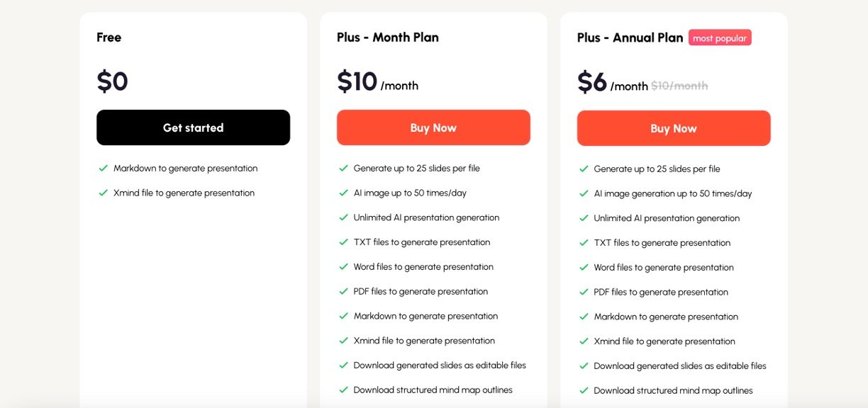The image size is (868, 408).
Task: Click Month Plan's 'Word files to generate presentation' checkmark
Action: point(344,267)
